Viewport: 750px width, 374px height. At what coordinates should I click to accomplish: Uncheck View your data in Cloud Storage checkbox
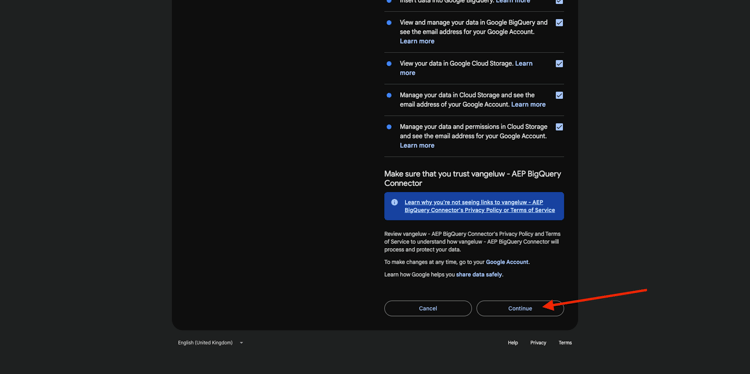[x=559, y=64]
